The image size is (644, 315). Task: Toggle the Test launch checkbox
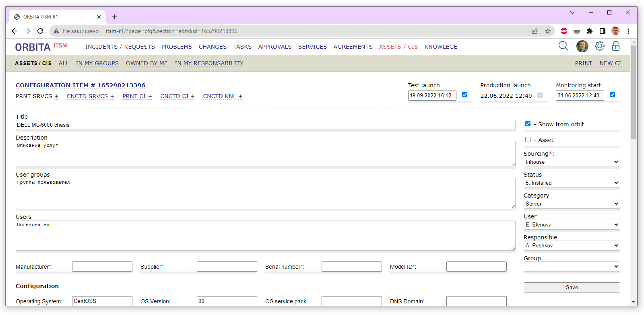pyautogui.click(x=464, y=95)
